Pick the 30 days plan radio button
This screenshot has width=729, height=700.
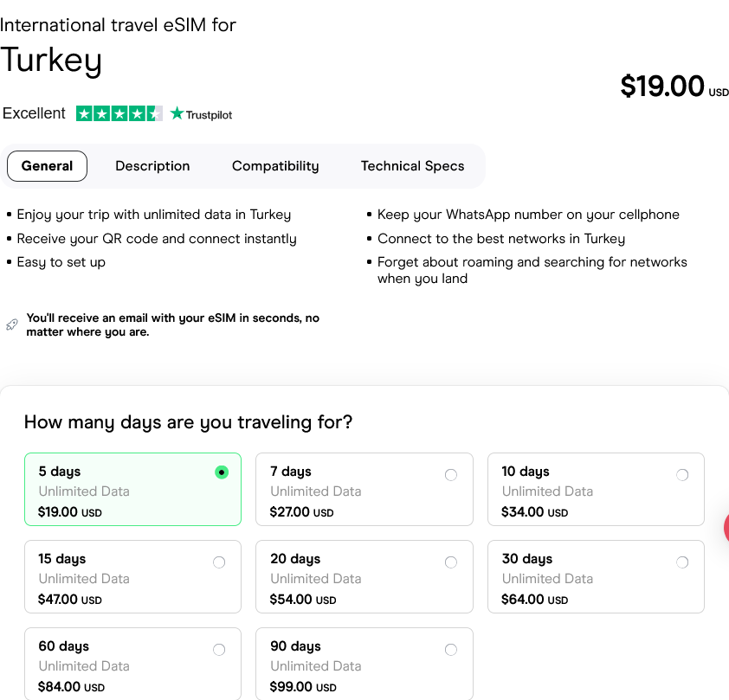(682, 562)
